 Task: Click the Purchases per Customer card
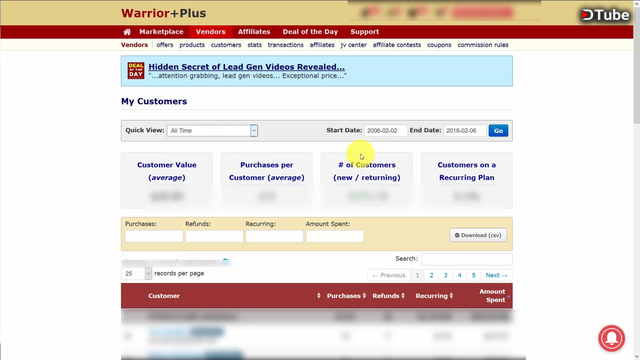(267, 180)
